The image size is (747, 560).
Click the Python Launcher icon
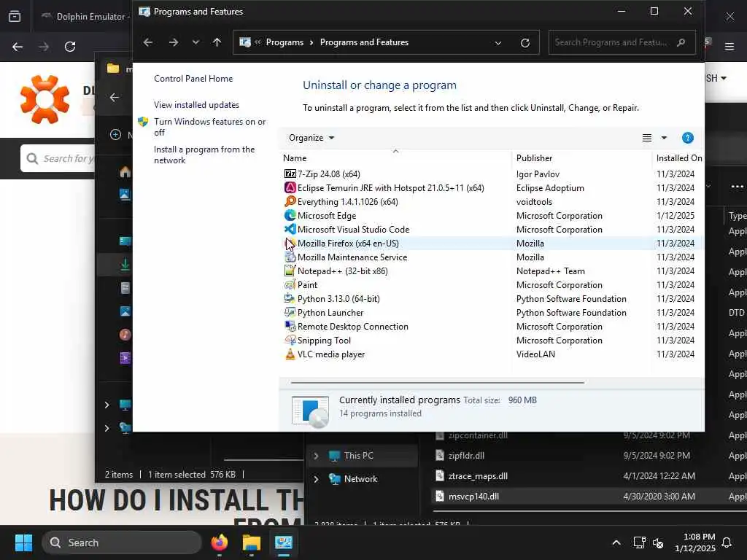290,312
